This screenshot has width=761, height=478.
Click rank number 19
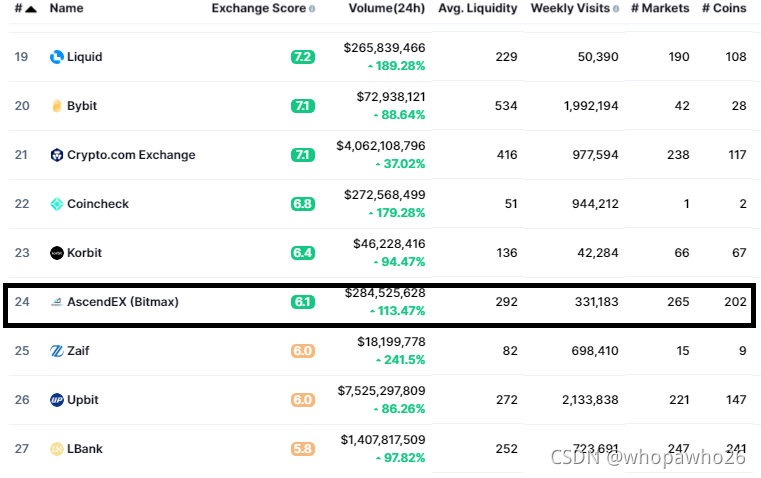21,57
